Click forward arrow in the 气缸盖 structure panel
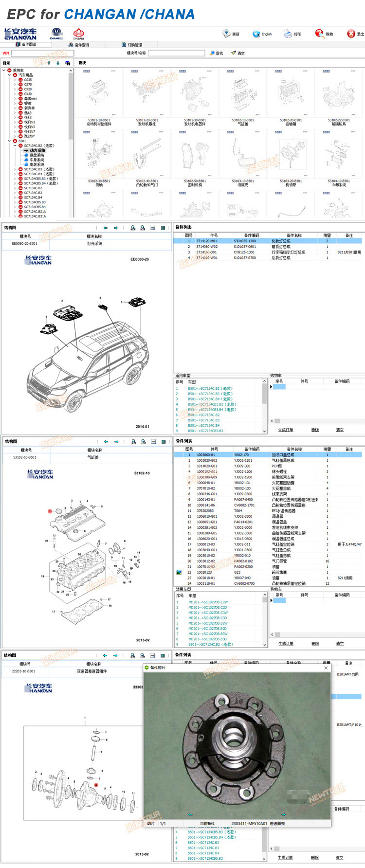Viewport: 365px width, 868px height. (x=116, y=442)
